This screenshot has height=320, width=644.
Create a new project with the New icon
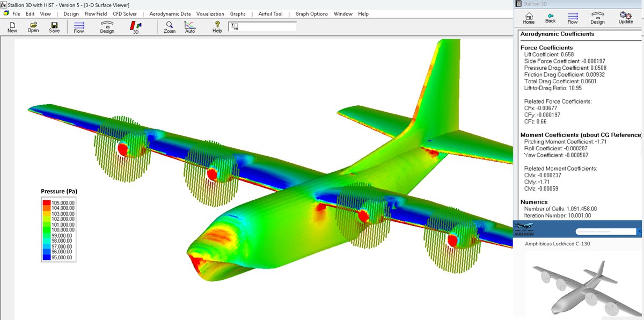(x=11, y=26)
